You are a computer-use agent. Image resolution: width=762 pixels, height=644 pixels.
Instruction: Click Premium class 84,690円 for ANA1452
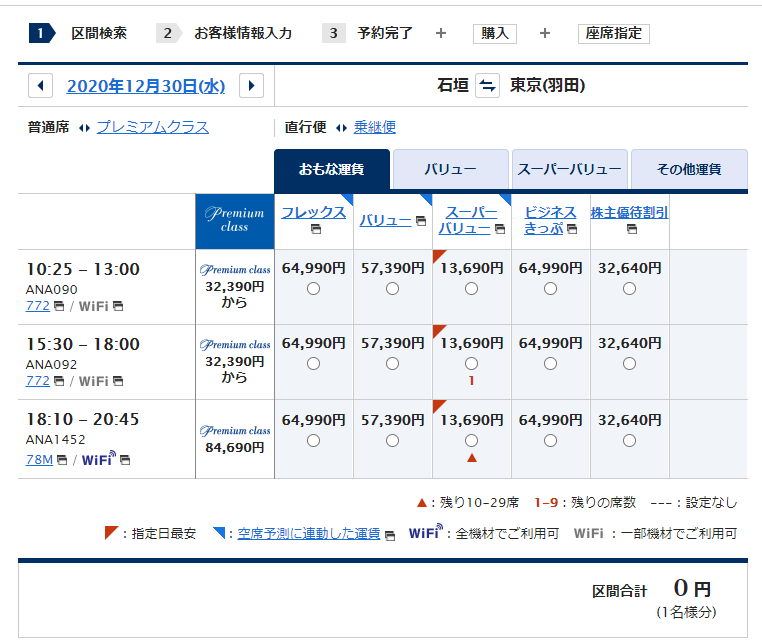[235, 439]
